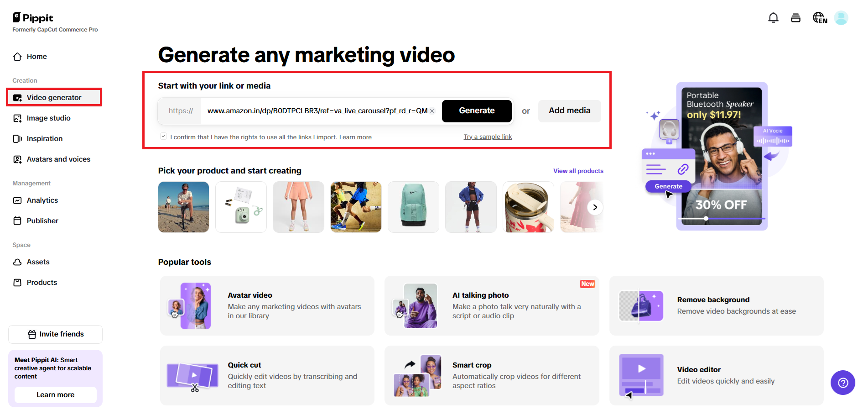Open the help question mark button
868x410 pixels.
point(842,383)
